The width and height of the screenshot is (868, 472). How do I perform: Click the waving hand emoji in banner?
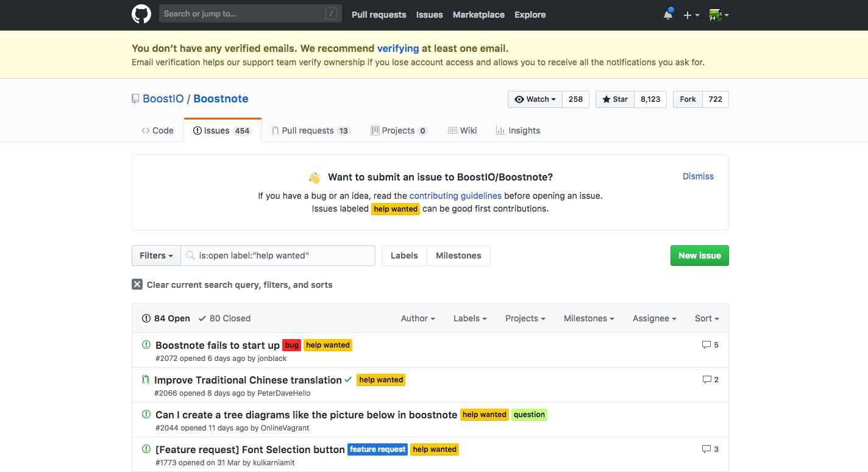pos(314,177)
